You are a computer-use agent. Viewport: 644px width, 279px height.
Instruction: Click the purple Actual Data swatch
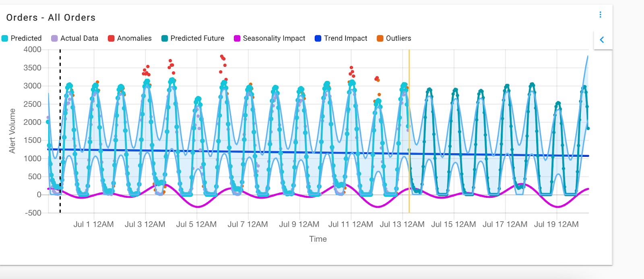pyautogui.click(x=54, y=38)
